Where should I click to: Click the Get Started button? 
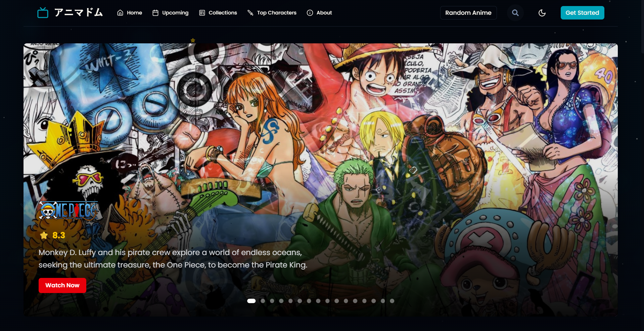click(x=582, y=13)
